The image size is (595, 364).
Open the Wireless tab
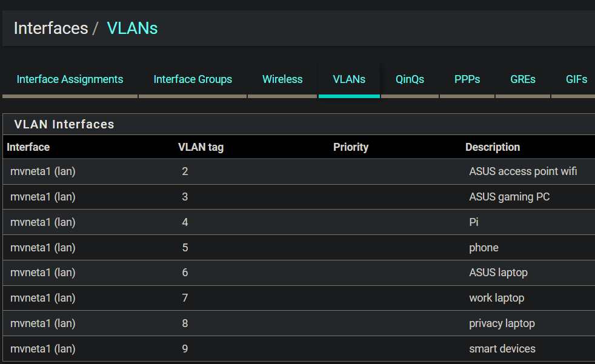point(282,79)
